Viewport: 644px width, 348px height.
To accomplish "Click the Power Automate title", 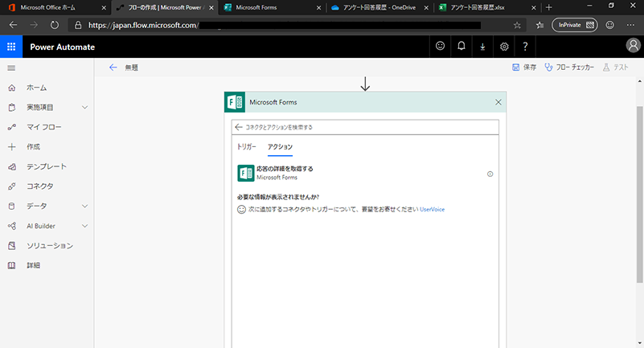I will [63, 47].
